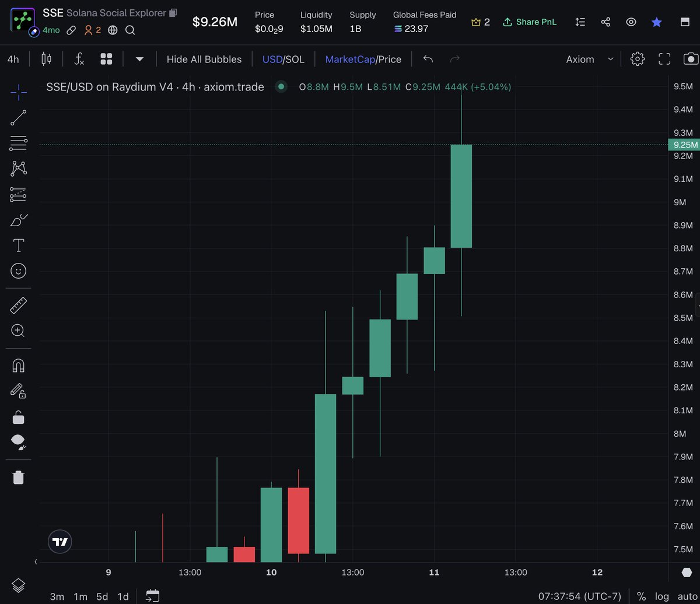Open the panel layout icon in the header

pyautogui.click(x=685, y=22)
